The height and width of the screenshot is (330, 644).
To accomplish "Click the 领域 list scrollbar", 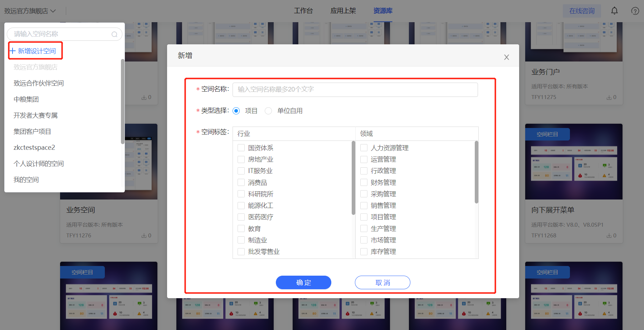I will coord(476,172).
